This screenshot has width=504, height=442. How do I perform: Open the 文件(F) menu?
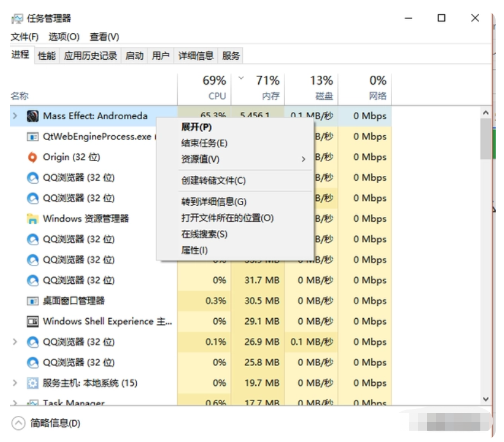pos(24,37)
